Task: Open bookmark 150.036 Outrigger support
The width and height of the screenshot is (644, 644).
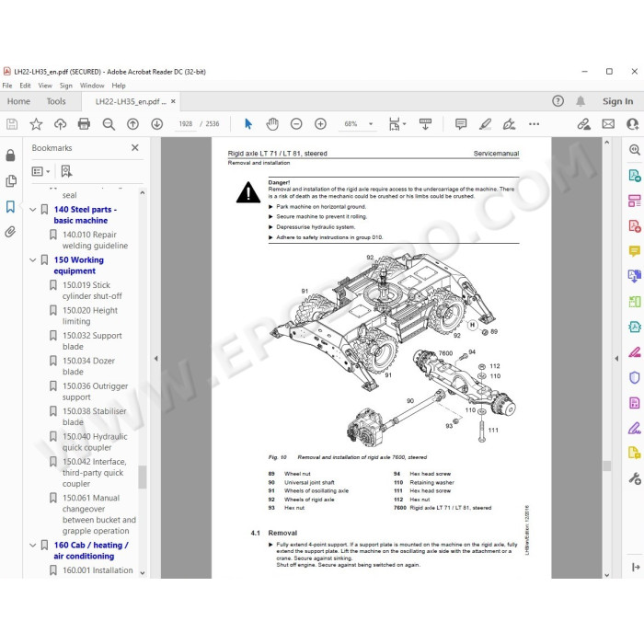Action: point(95,392)
